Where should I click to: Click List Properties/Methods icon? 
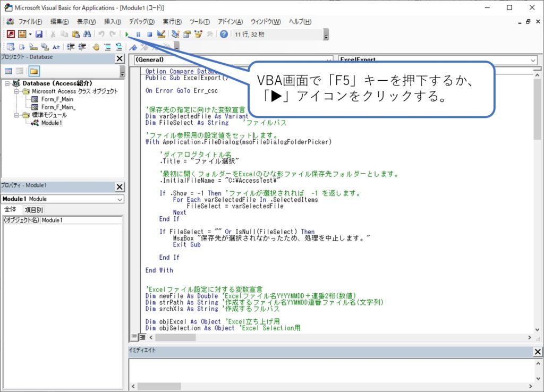click(11, 47)
